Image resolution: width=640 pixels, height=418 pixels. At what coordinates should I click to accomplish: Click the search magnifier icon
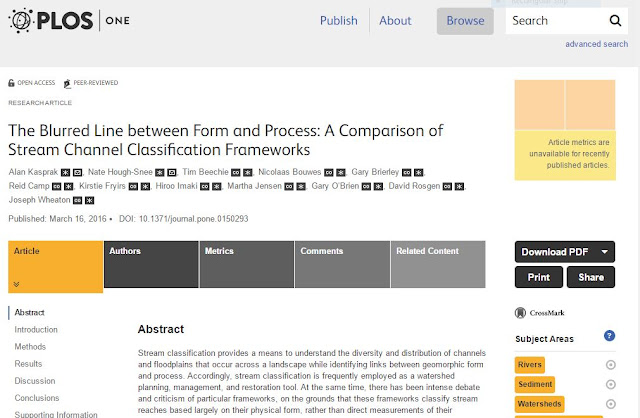pos(615,20)
